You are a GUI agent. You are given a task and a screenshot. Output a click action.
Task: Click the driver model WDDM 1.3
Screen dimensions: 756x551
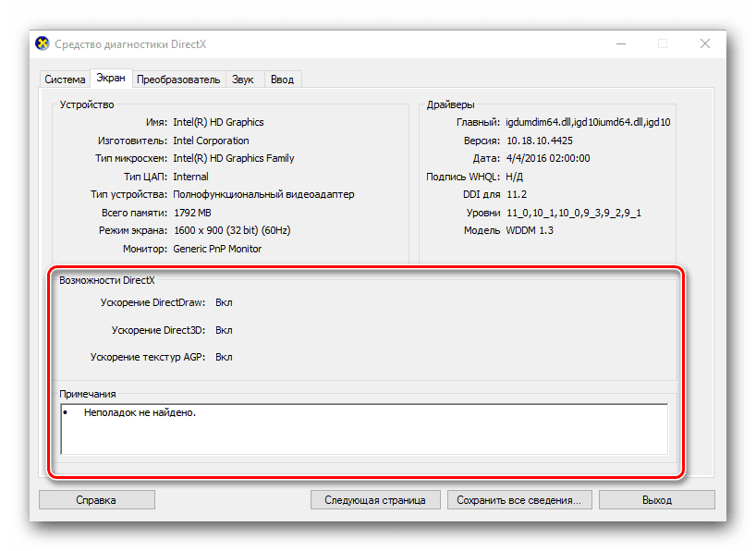pyautogui.click(x=530, y=230)
